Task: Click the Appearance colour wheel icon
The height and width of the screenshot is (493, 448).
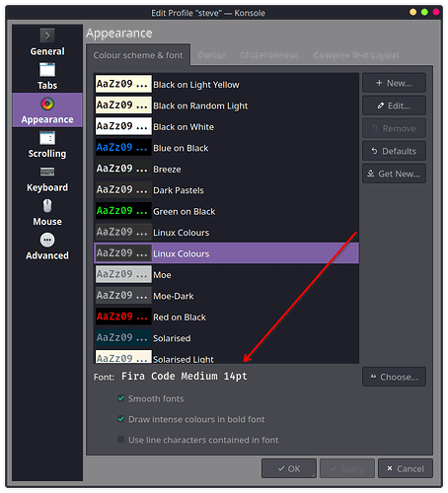Action: click(x=47, y=104)
